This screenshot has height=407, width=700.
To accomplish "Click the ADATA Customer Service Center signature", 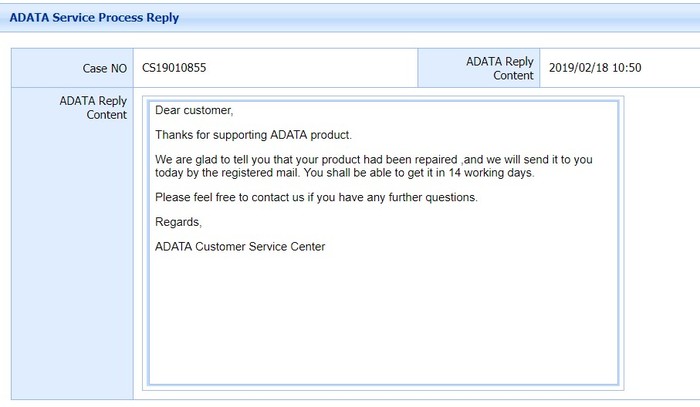I will pyautogui.click(x=240, y=247).
